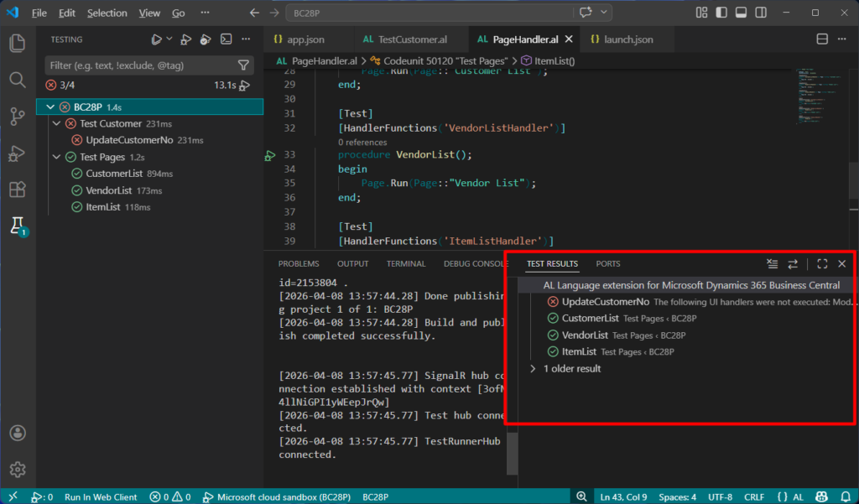Click Debug Tests icon in Testing header
The height and width of the screenshot is (504, 859).
(185, 39)
